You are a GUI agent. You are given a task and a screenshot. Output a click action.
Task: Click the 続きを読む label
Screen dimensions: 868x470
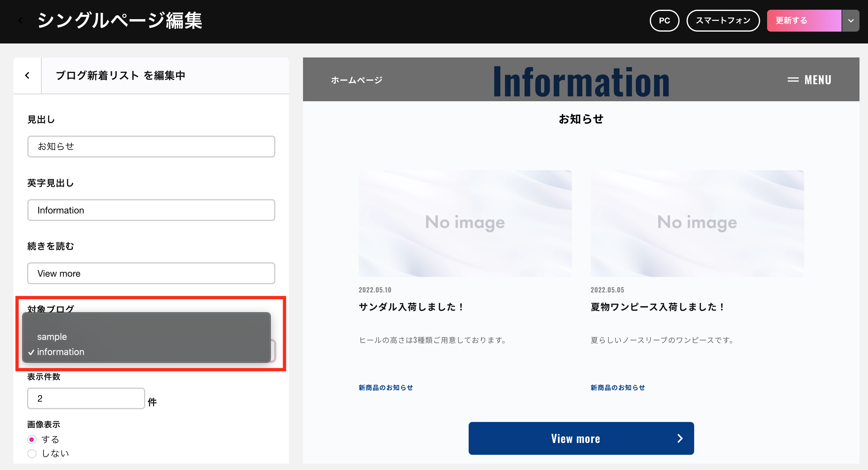point(50,246)
